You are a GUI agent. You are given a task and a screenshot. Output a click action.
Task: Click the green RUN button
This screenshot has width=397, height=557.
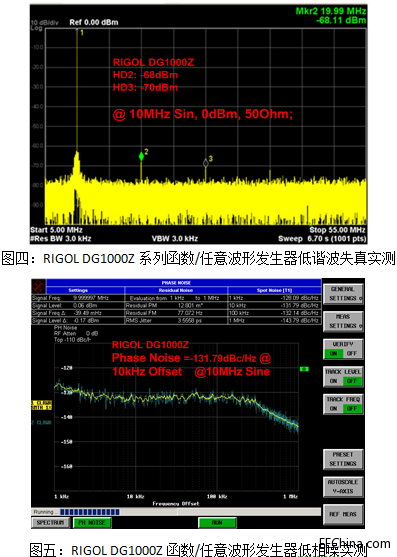(x=217, y=523)
